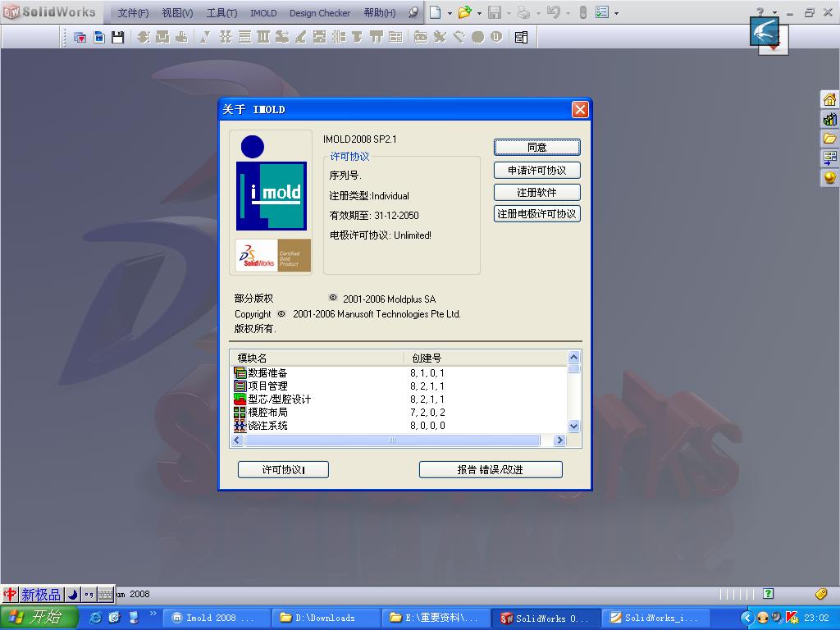Click the Undo icon
Image resolution: width=840 pixels, height=630 pixels.
(554, 12)
